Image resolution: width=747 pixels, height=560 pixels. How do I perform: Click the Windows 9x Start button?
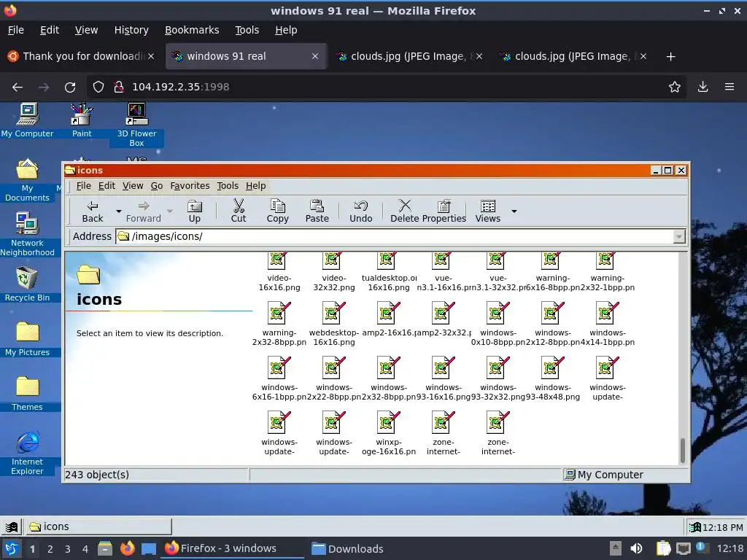[x=12, y=526]
